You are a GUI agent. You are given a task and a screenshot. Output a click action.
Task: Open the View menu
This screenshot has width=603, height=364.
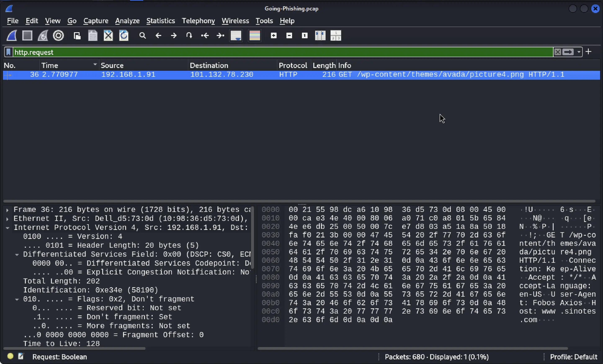[53, 21]
